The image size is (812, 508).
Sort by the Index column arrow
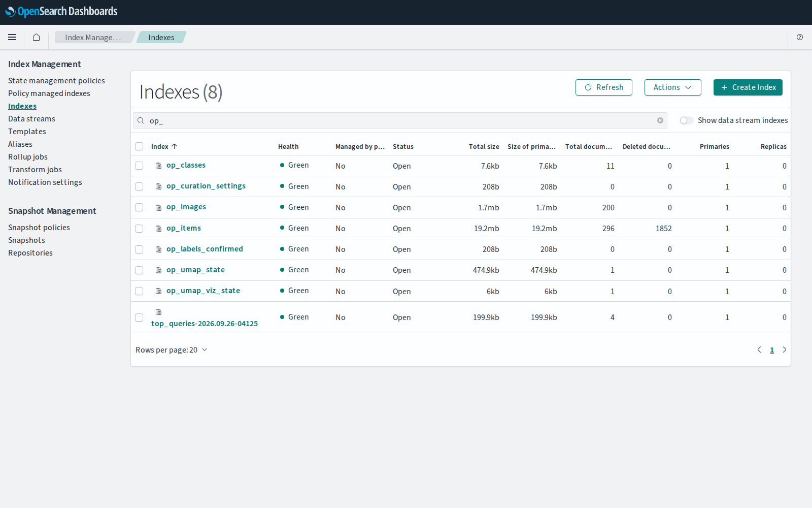174,146
